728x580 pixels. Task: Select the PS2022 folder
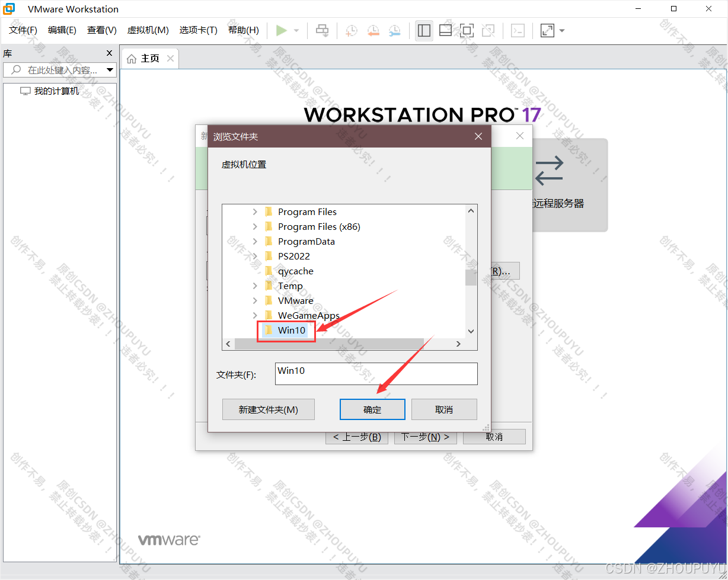(293, 256)
